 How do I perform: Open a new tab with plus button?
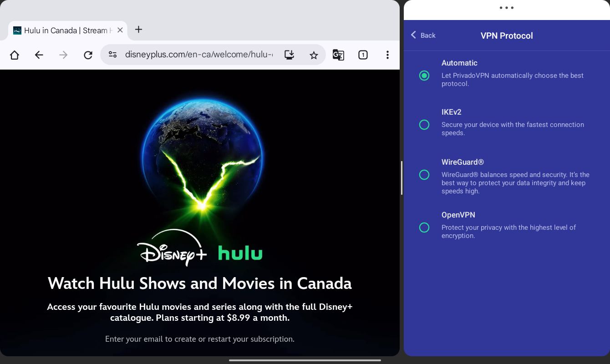click(139, 30)
